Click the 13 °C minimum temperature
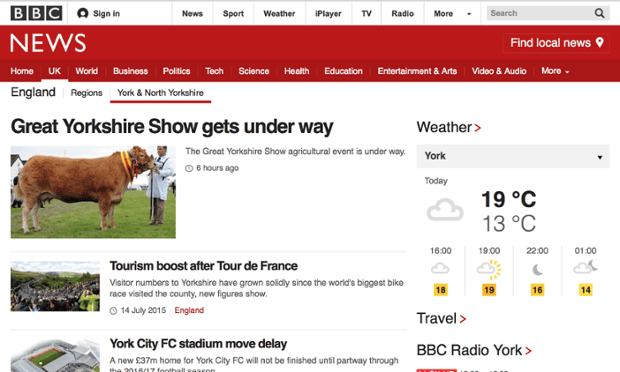This screenshot has height=372, width=620. (509, 224)
